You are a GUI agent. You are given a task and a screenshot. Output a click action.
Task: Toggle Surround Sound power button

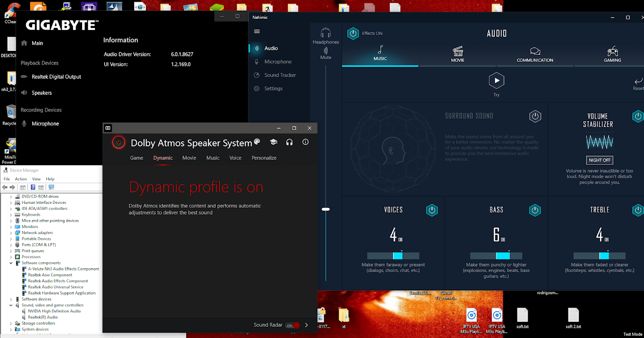(535, 116)
